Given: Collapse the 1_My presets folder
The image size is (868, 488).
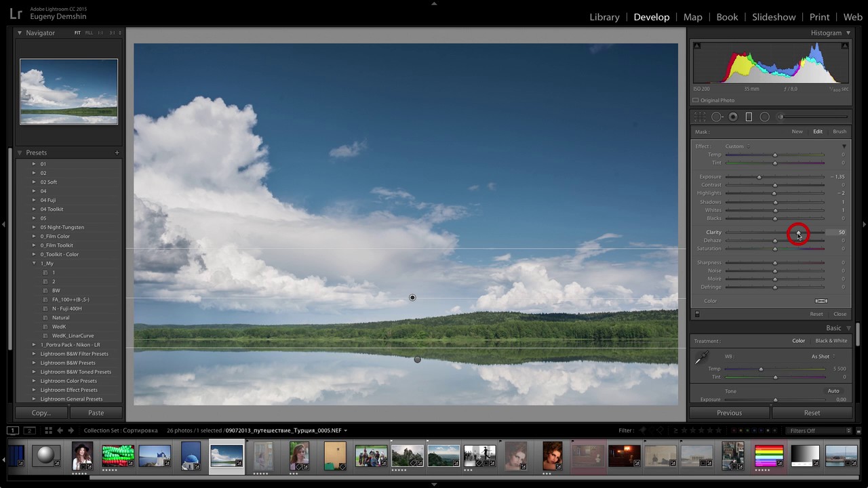Looking at the screenshot, I should [x=34, y=263].
